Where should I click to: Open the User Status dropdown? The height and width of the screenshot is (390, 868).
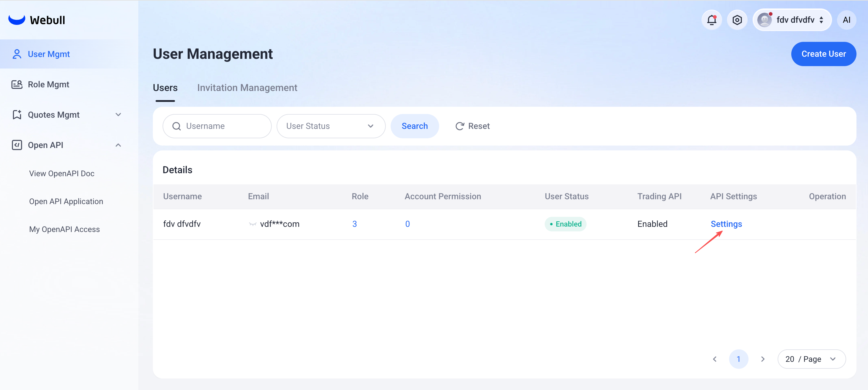[331, 126]
